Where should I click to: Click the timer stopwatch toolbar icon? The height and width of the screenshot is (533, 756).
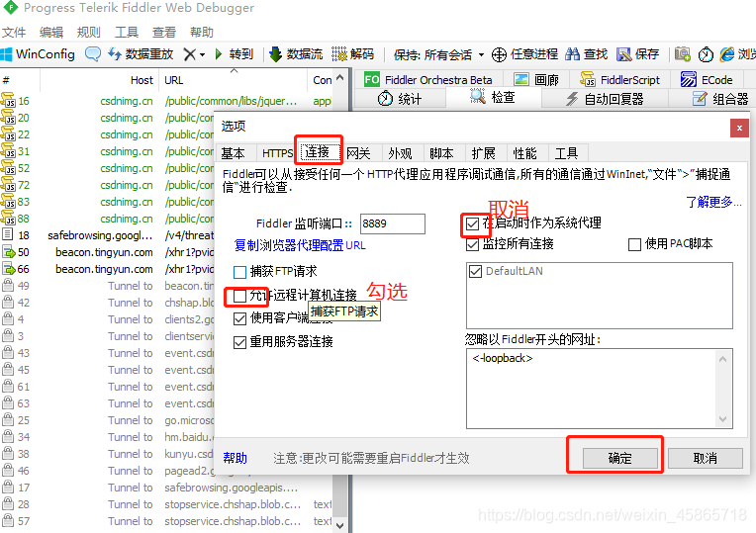(x=706, y=54)
